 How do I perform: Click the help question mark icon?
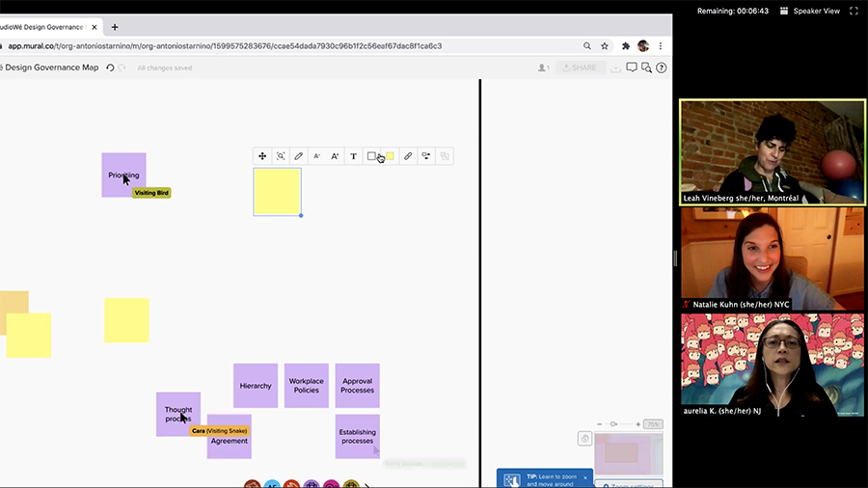click(662, 68)
